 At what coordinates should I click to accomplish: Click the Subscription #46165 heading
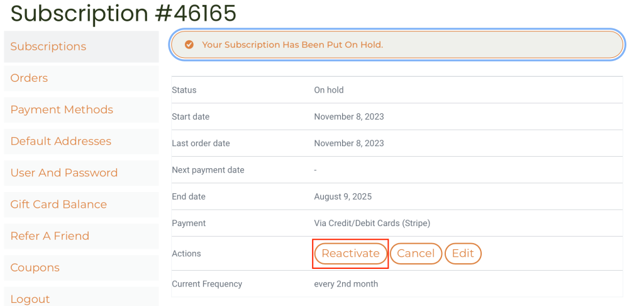pyautogui.click(x=123, y=13)
